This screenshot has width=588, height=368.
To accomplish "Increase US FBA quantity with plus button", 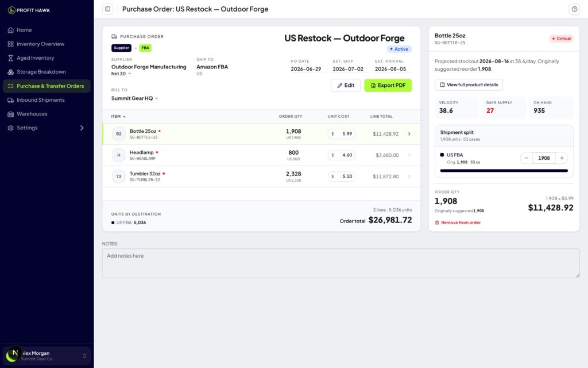I will click(x=562, y=158).
